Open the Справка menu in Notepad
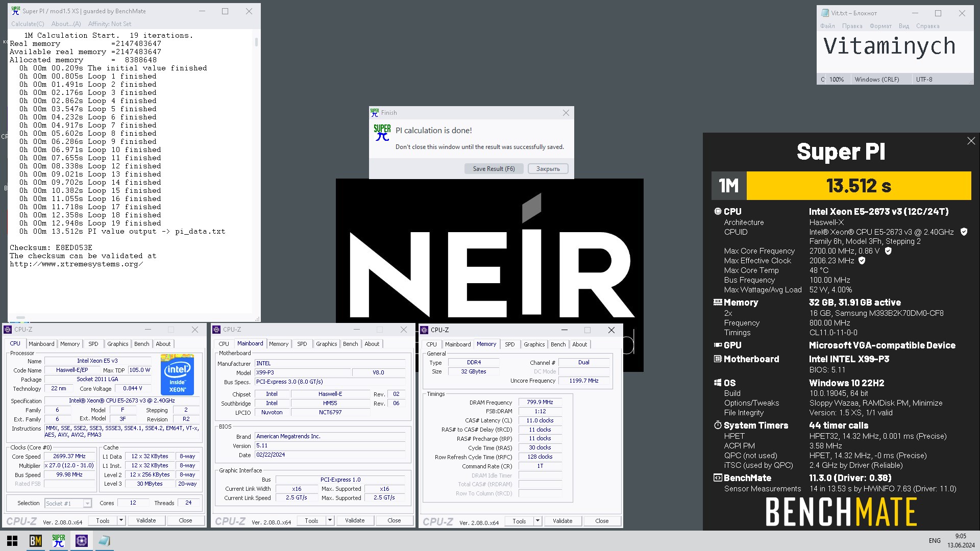 pos(927,26)
